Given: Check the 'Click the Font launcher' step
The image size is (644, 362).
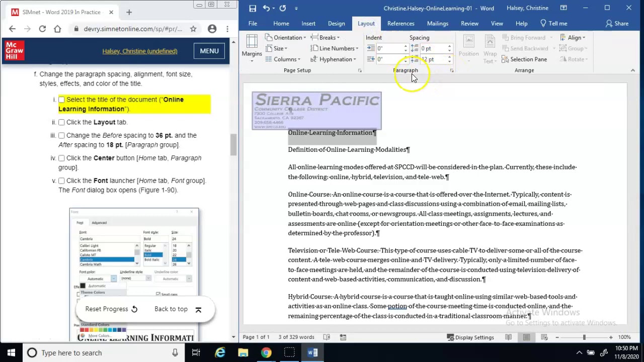Looking at the screenshot, I should tap(61, 180).
